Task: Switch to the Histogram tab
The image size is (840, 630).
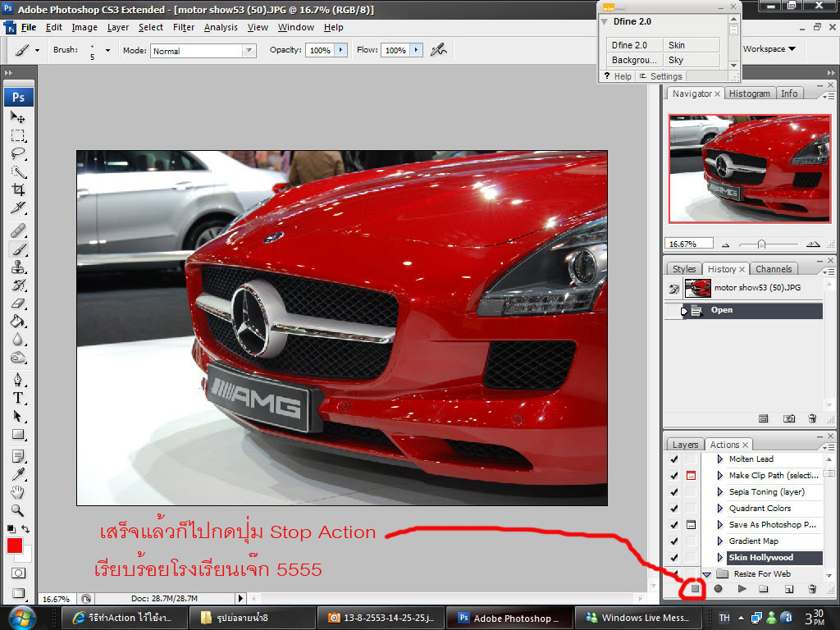Action: [x=750, y=94]
